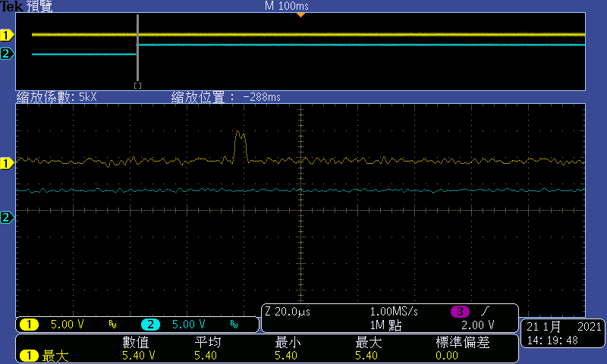Click the 0.00 standard deviation value

(x=447, y=355)
